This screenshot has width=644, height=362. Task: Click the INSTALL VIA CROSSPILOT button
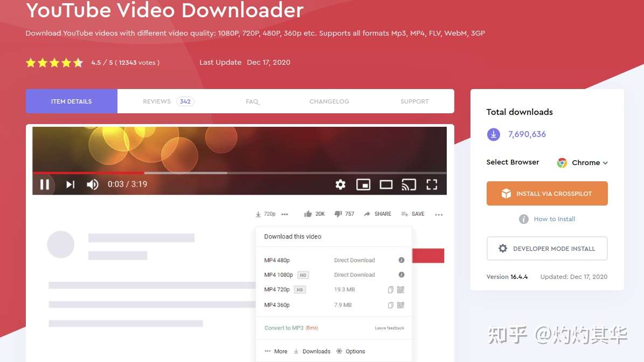[x=547, y=193]
